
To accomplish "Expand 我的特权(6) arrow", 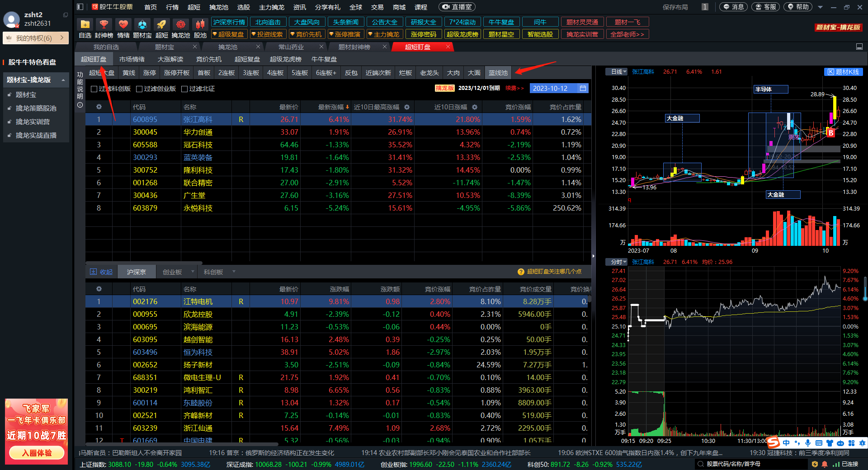I will coord(62,38).
